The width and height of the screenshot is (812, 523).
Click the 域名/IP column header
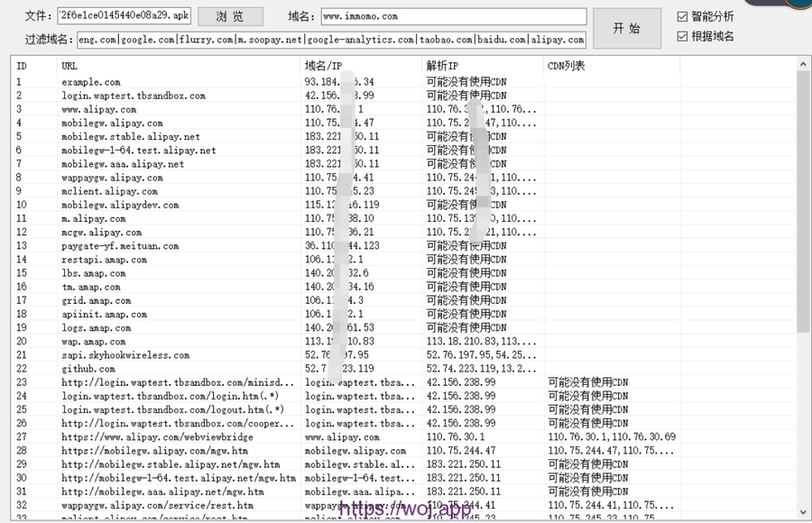360,66
